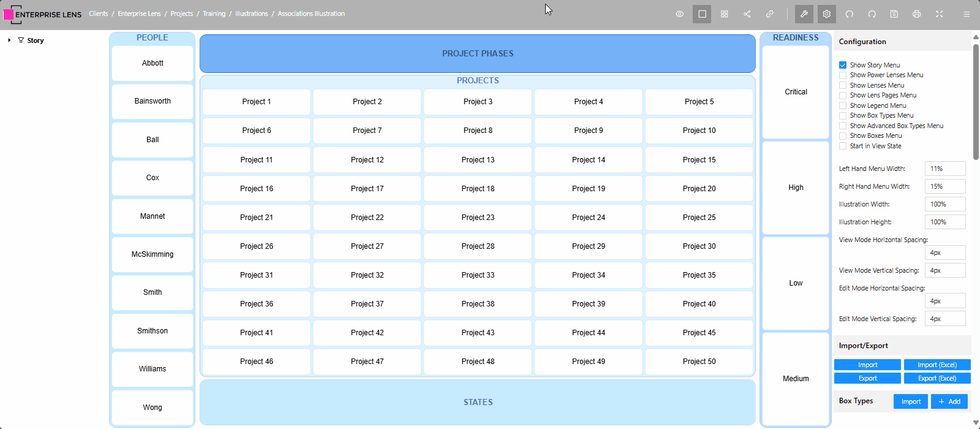
Task: Edit the Illustration Width field
Action: point(945,204)
